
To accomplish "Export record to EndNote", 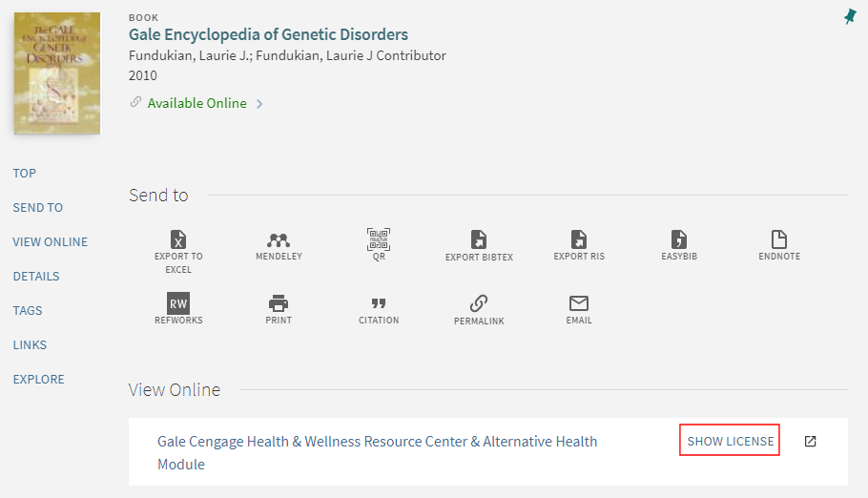I will [x=779, y=239].
